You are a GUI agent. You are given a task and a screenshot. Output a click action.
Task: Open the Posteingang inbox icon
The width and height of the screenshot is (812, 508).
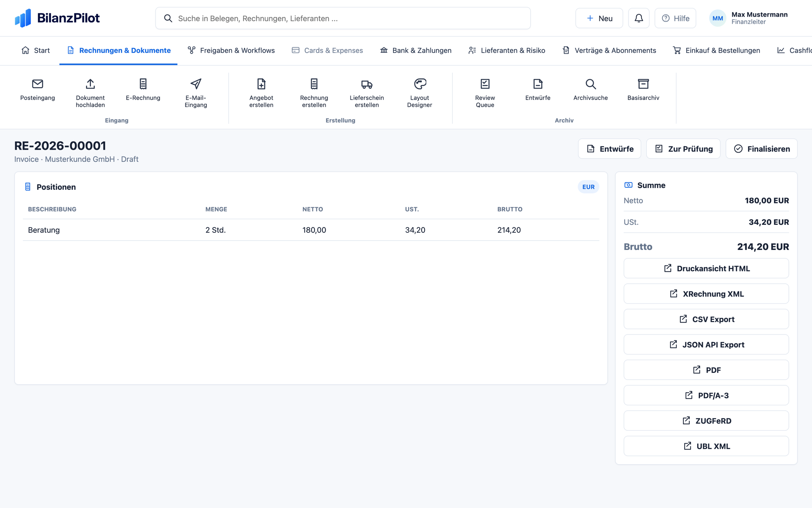click(x=37, y=84)
